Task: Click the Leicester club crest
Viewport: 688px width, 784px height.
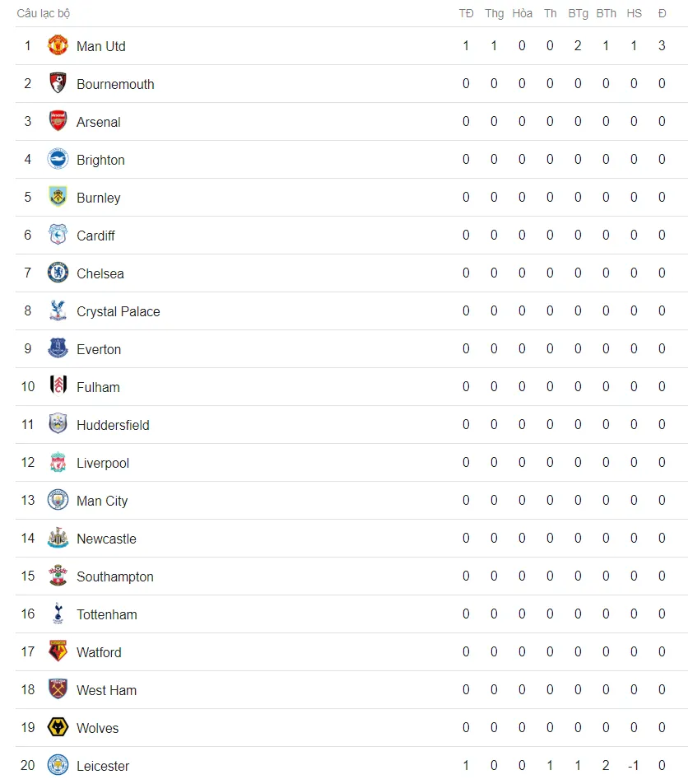Action: pyautogui.click(x=58, y=765)
